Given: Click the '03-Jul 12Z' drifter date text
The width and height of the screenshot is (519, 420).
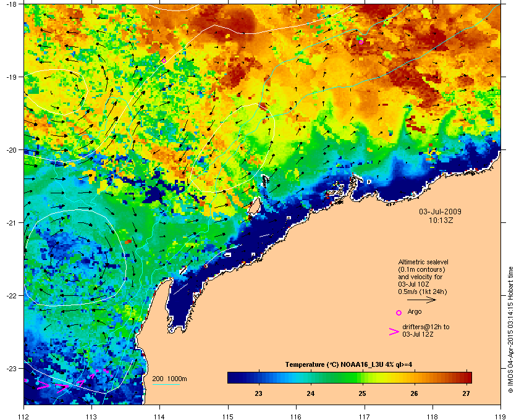Looking at the screenshot, I should point(418,334).
